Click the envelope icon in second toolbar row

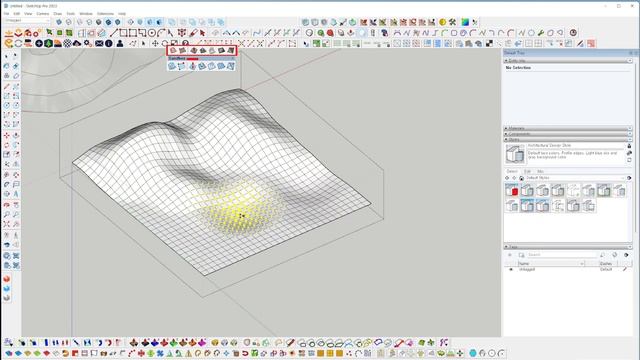(99, 43)
